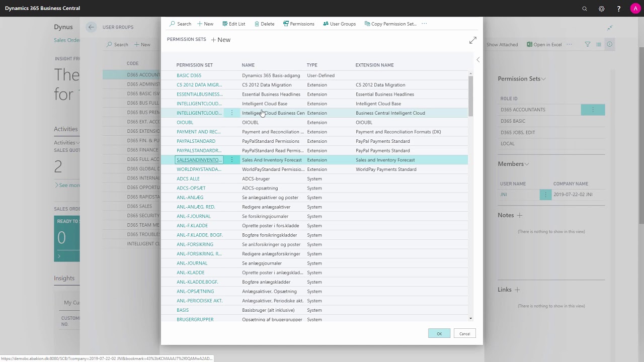Open the settings gear icon
The image size is (644, 362).
coord(602,9)
